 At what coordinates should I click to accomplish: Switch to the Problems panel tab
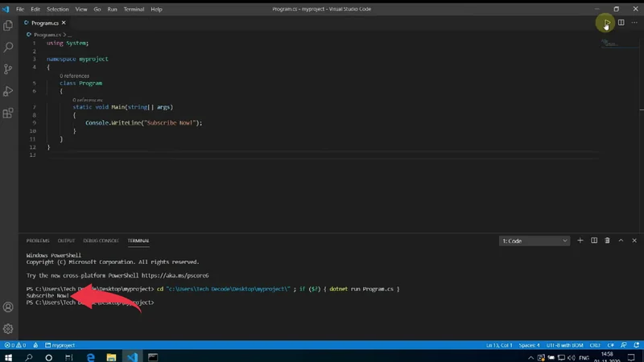pyautogui.click(x=38, y=241)
